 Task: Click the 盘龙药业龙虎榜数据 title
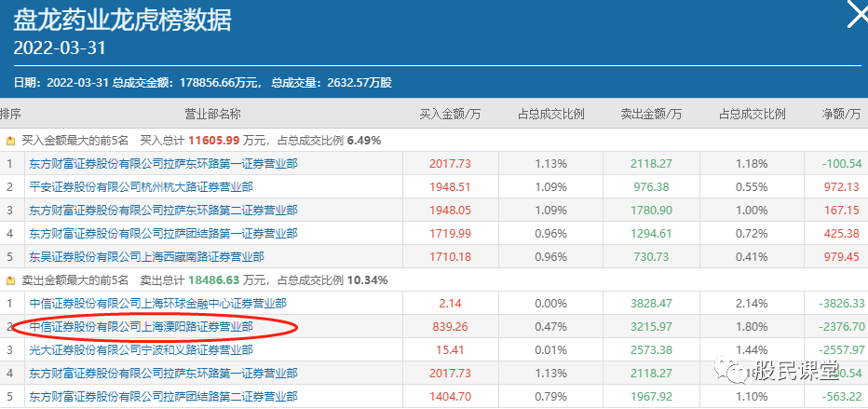[x=122, y=20]
